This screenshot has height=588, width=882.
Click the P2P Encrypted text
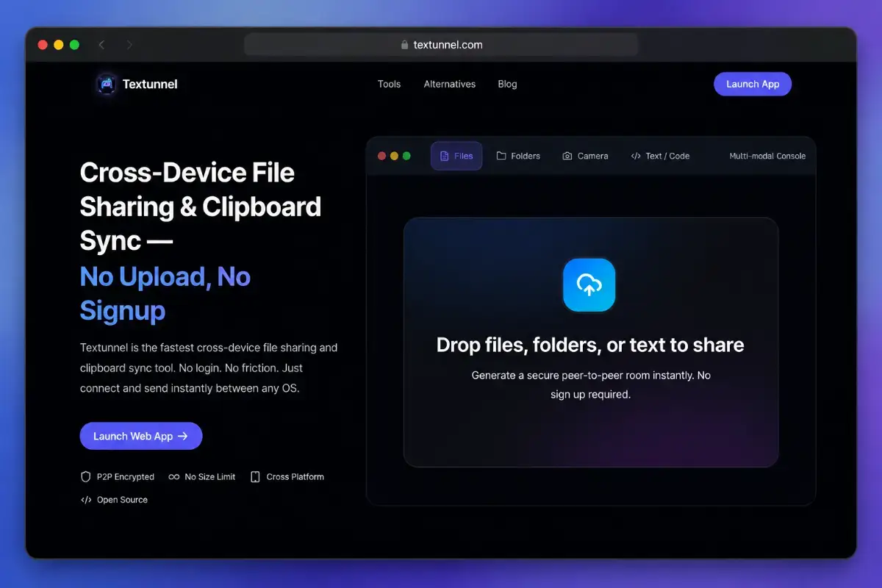tap(126, 477)
